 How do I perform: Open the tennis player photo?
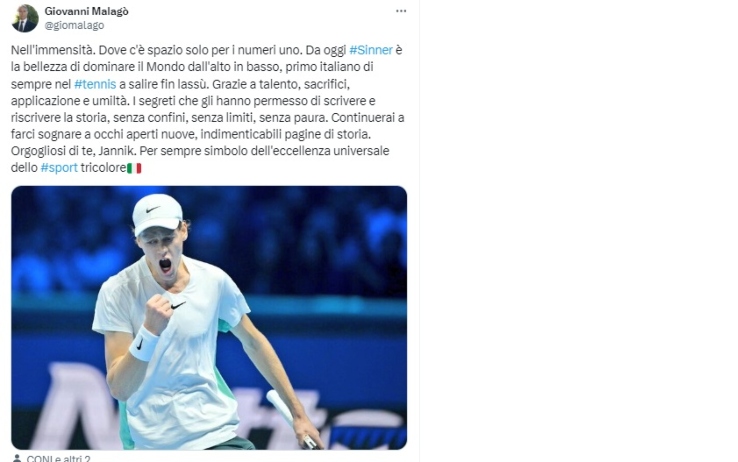[209, 318]
